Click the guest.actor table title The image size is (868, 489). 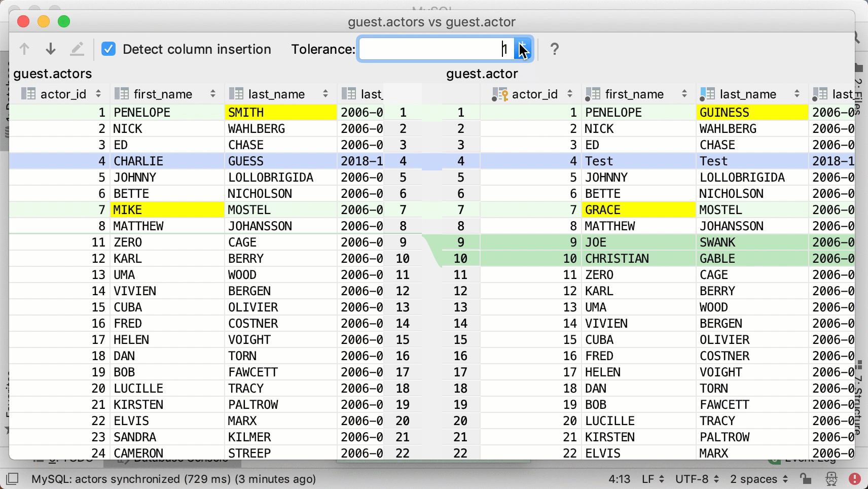coord(482,74)
